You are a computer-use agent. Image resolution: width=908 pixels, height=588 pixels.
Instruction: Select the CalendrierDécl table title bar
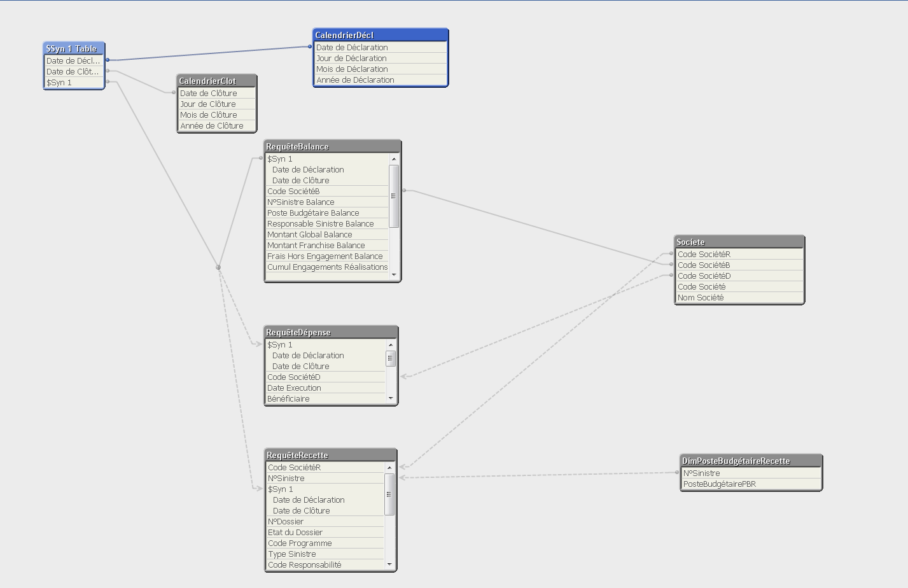tap(381, 35)
